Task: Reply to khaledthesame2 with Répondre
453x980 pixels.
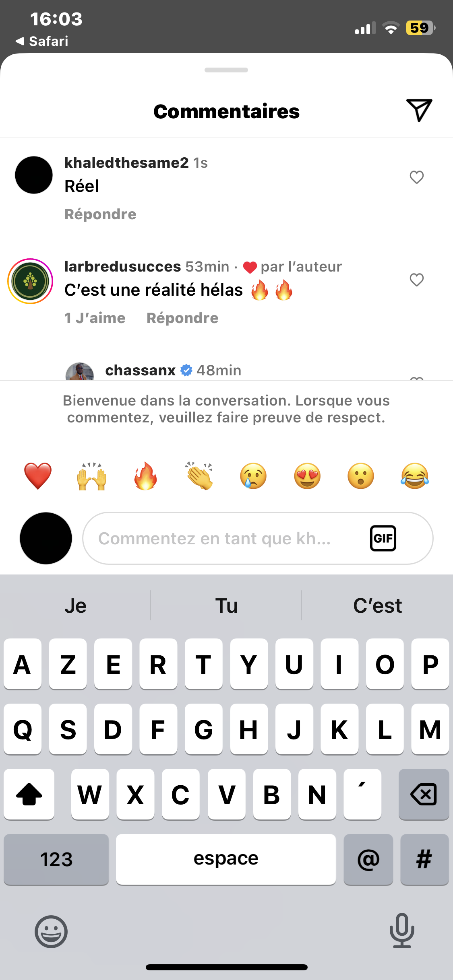Action: click(100, 214)
